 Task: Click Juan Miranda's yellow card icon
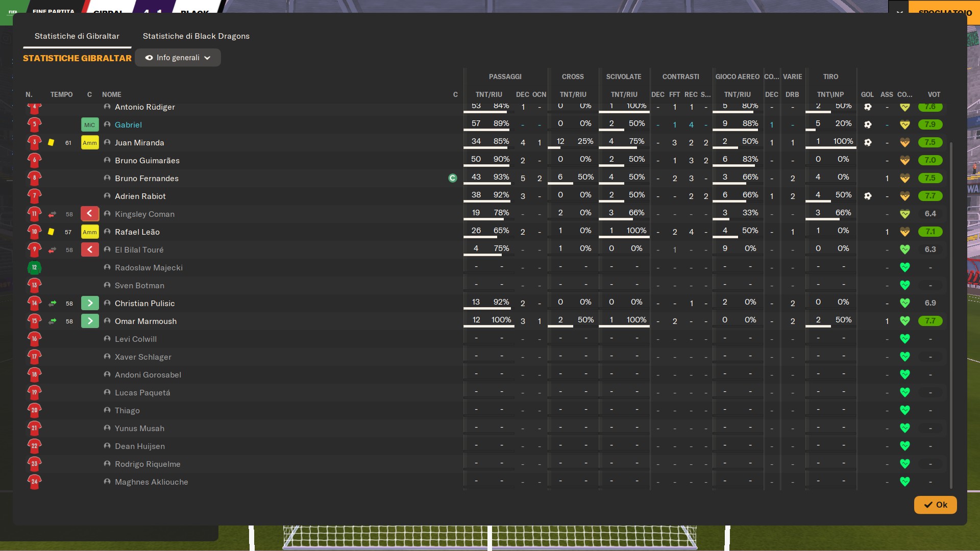(x=51, y=142)
